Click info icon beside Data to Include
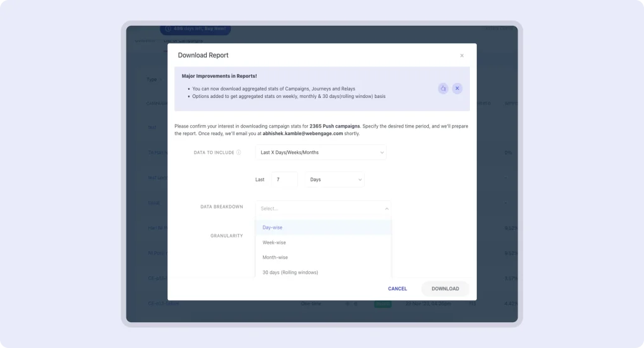Viewport: 644px width, 348px height. click(x=239, y=153)
